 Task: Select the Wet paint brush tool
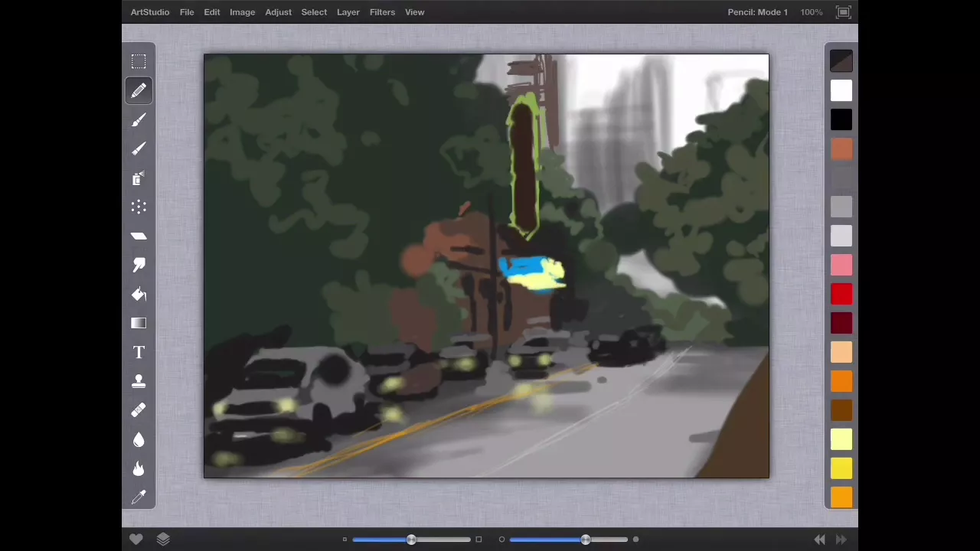coord(139,149)
